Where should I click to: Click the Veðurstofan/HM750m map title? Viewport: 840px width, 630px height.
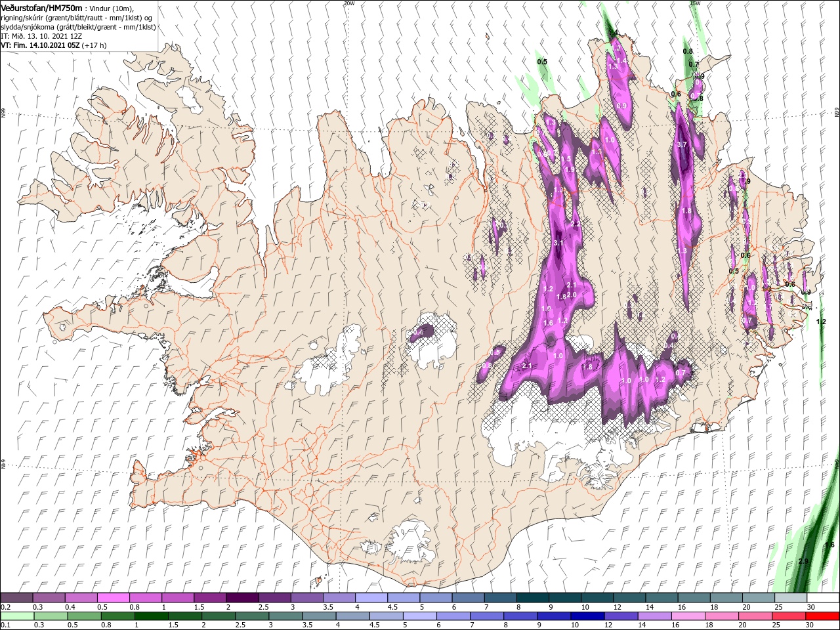tap(42, 7)
